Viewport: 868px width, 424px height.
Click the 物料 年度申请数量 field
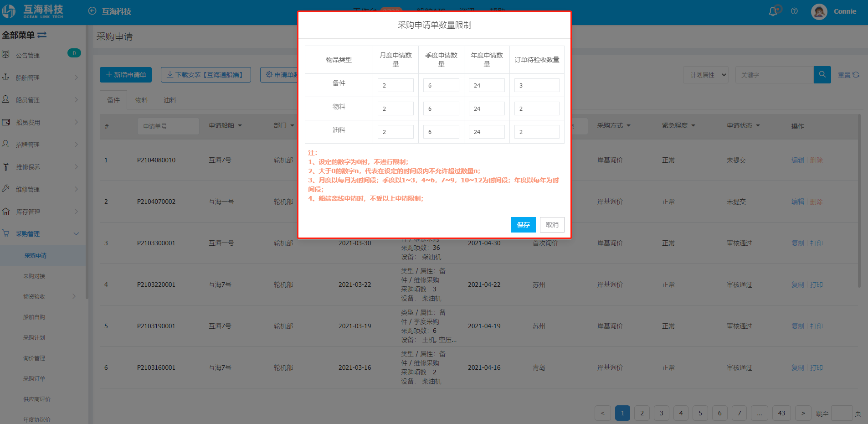(487, 109)
